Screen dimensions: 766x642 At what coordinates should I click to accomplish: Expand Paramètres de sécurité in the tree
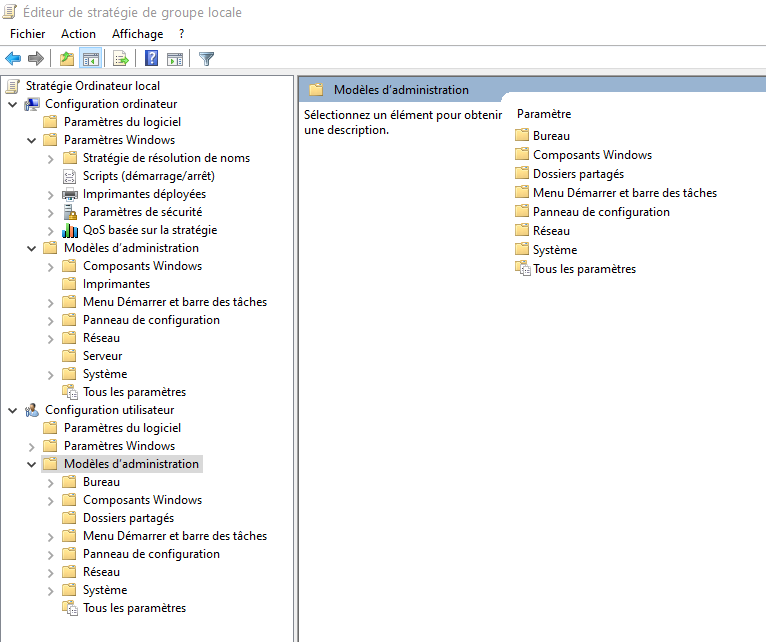click(x=50, y=212)
